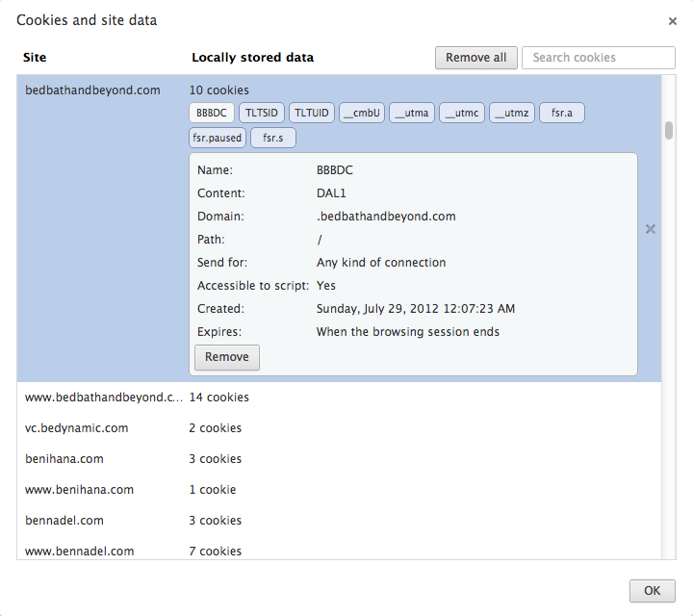This screenshot has width=693, height=616.
Task: Select the fsr.s cookie chip
Action: 272,138
